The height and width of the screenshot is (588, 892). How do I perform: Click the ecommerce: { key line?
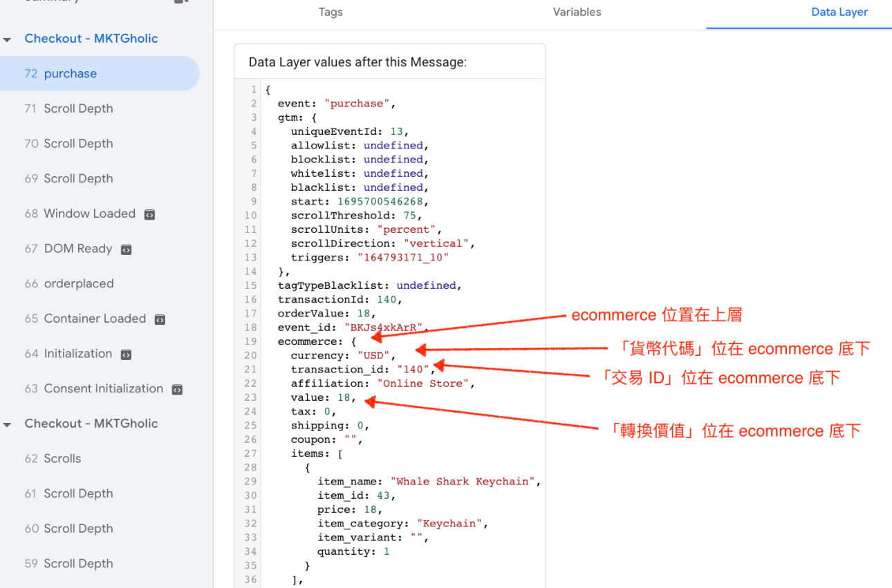[317, 341]
